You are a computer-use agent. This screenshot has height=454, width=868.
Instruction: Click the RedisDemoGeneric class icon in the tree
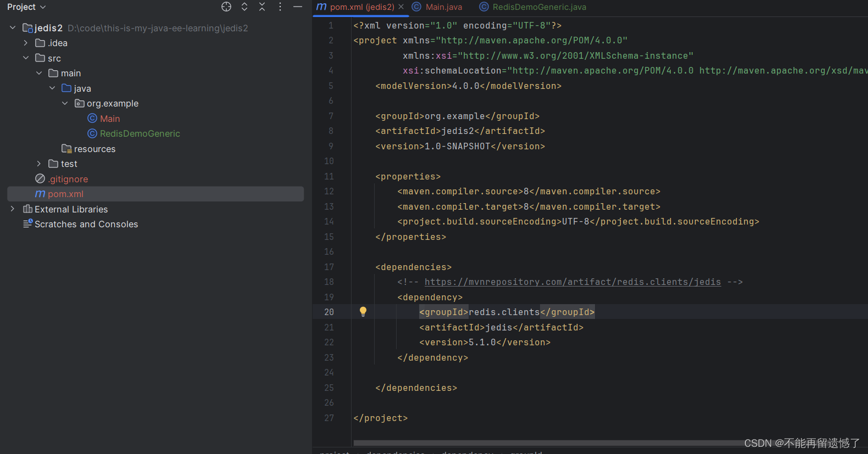(92, 133)
